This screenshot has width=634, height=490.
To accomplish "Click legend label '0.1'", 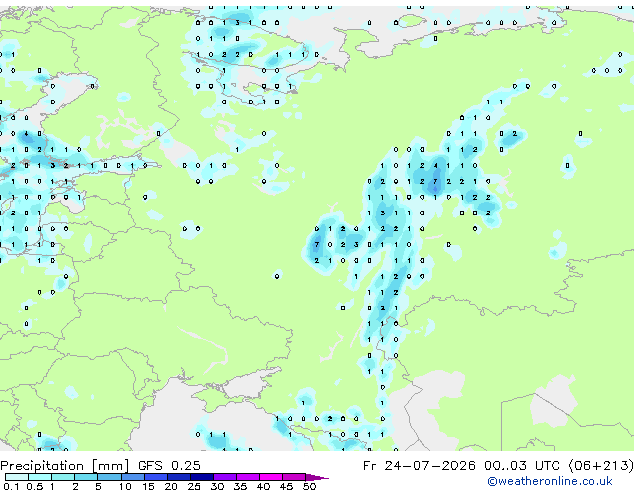I will pos(11,486).
